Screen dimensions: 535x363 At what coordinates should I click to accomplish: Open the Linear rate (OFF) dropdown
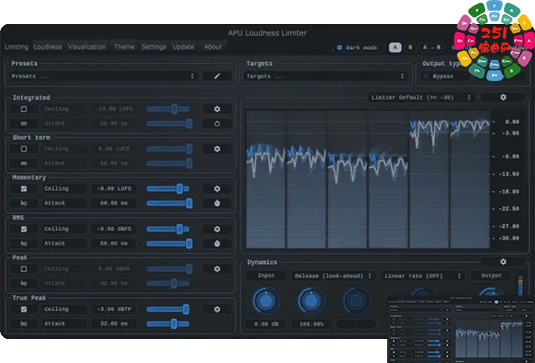click(423, 276)
